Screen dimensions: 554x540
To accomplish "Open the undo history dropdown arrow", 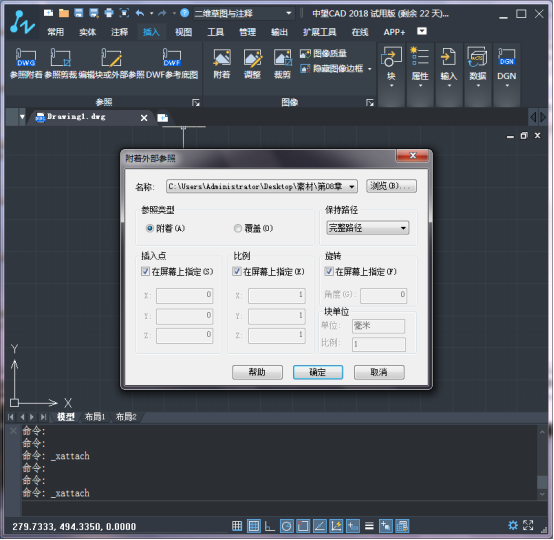I will [152, 13].
